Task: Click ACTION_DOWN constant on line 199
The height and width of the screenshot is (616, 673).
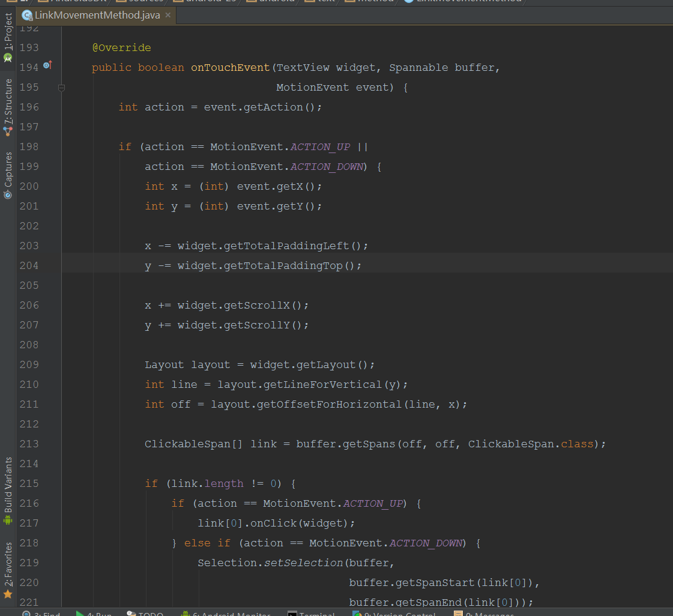Action: tap(327, 166)
